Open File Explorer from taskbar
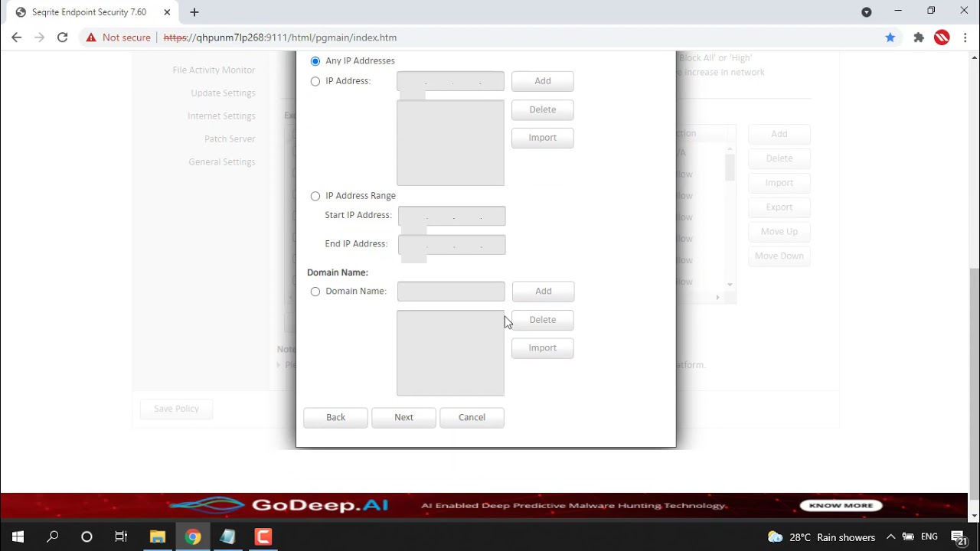Viewport: 980px width, 551px height. click(x=158, y=537)
